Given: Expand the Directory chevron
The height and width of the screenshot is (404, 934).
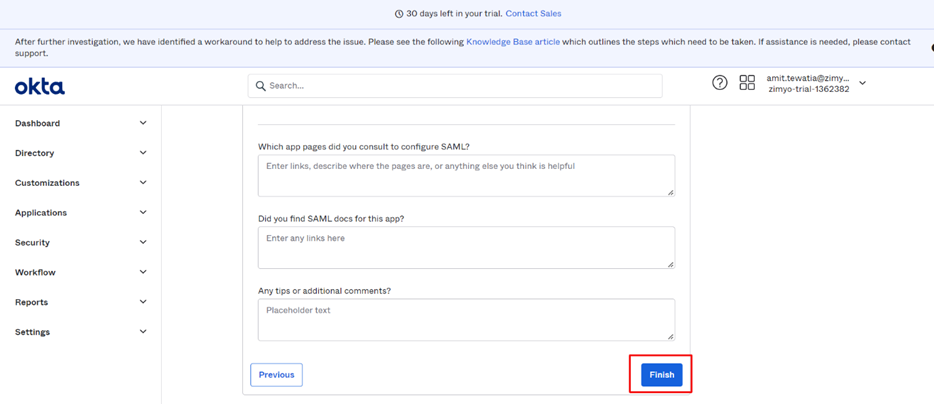Looking at the screenshot, I should coord(143,153).
